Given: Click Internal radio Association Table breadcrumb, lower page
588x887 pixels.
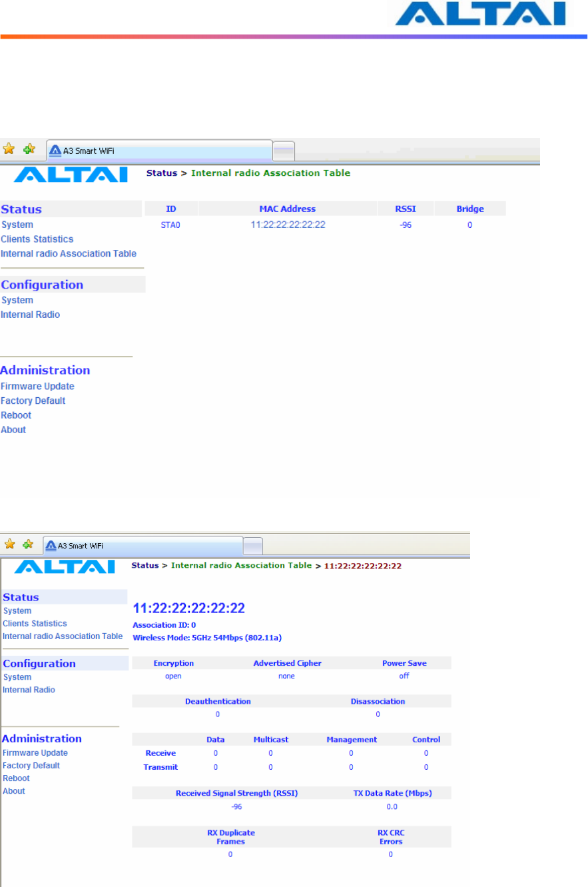Looking at the screenshot, I should [241, 565].
